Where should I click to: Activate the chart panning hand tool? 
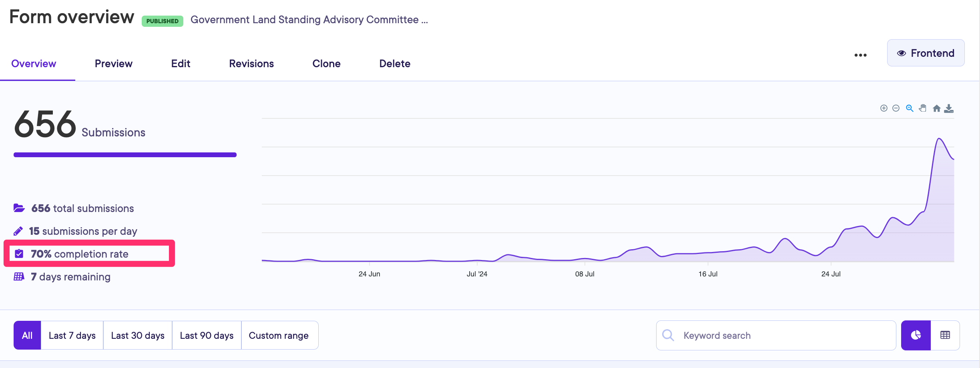point(923,108)
